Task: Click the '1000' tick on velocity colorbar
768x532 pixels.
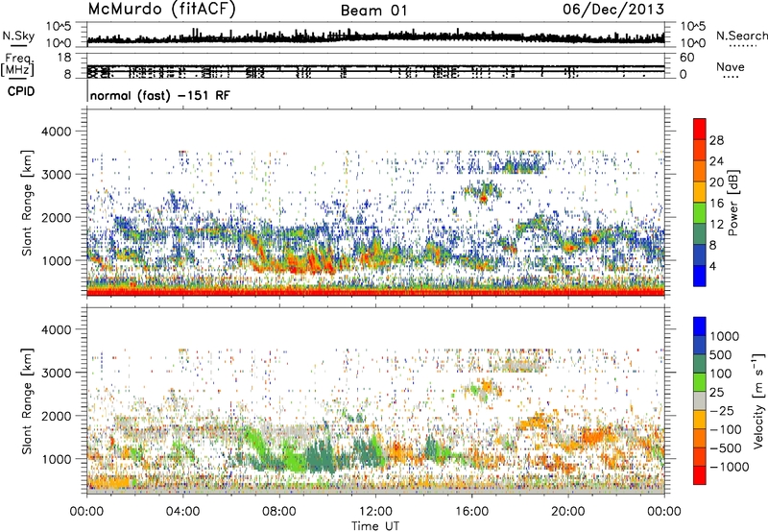Action: (x=725, y=336)
